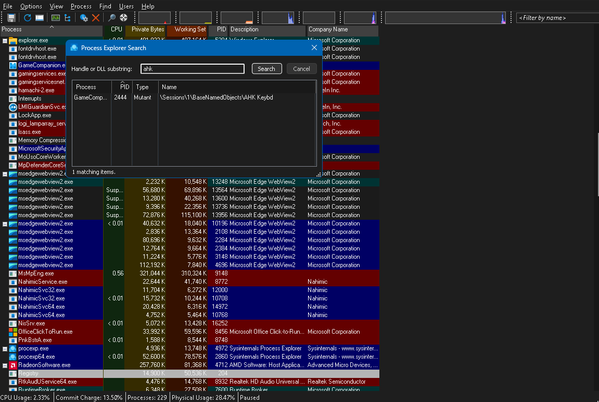Close the Process Explorer Search dialog

point(314,48)
